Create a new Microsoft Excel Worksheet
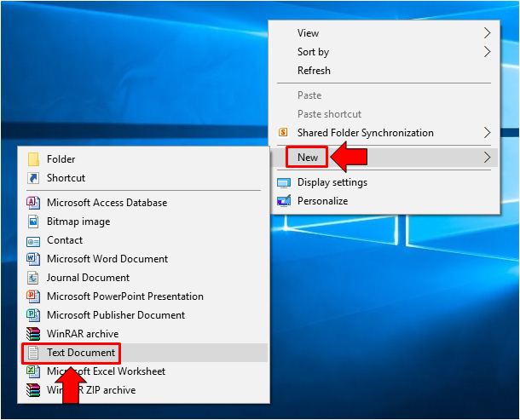520x420 pixels. click(144, 371)
